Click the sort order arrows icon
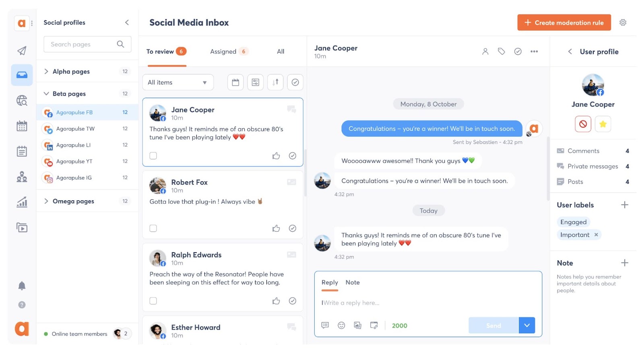This screenshot has width=644, height=351. [275, 82]
